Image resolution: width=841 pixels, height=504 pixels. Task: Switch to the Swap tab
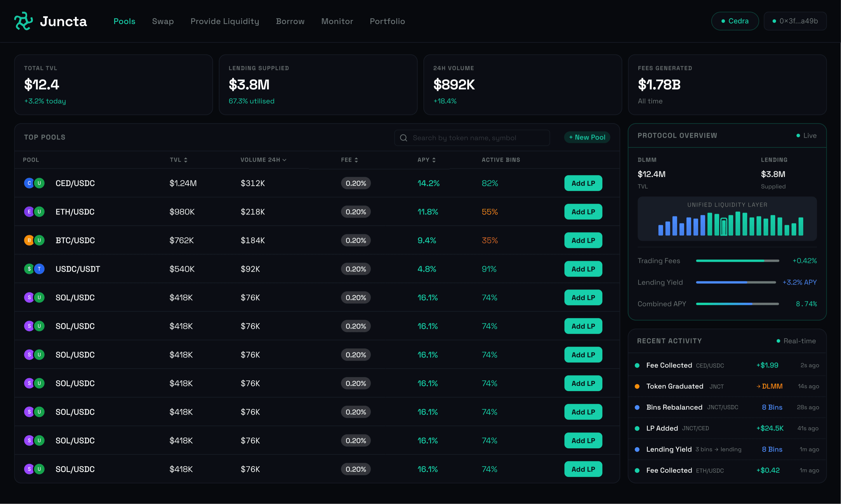coord(163,21)
